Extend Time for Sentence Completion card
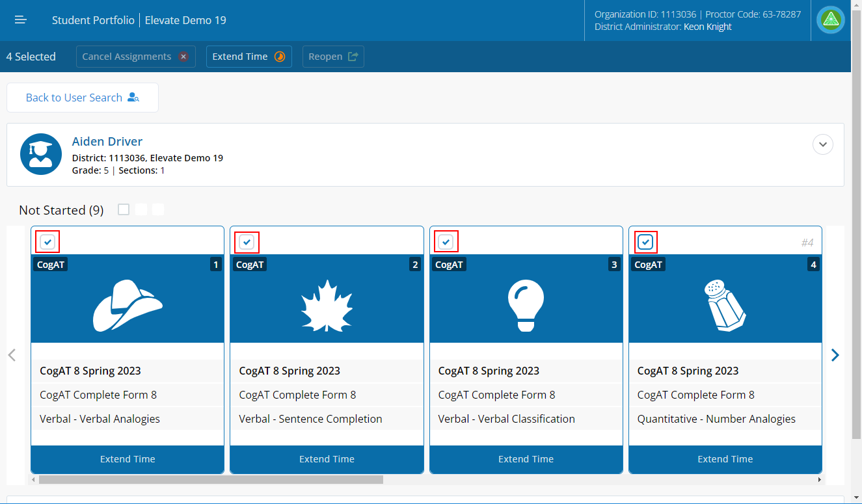The image size is (862, 504). coord(327,459)
